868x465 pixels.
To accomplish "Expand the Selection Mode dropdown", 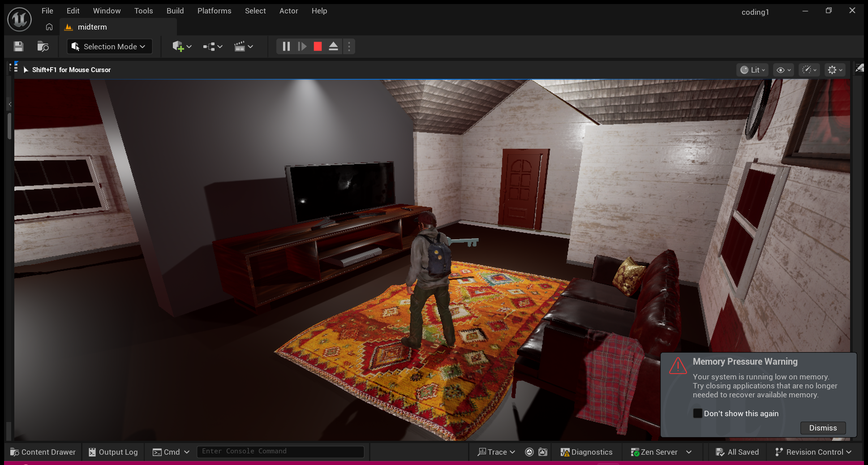I will (109, 46).
